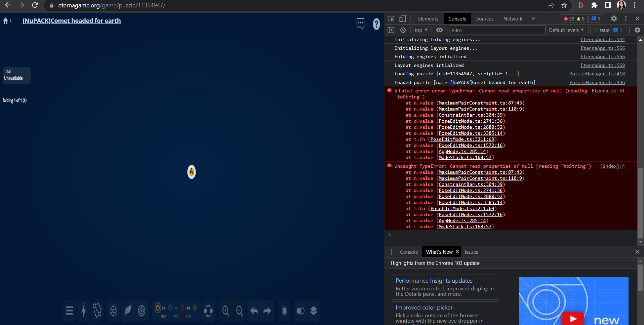
Task: Open the Default levels dropdown
Action: click(x=566, y=30)
